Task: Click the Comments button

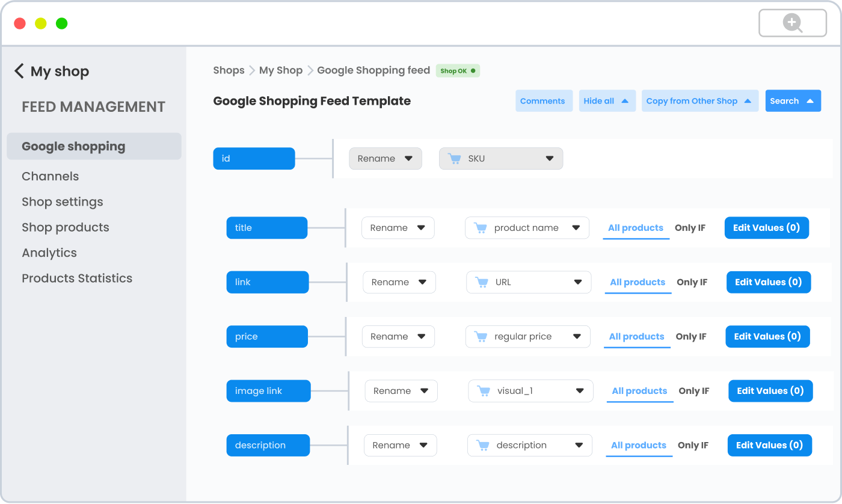Action: (x=544, y=100)
